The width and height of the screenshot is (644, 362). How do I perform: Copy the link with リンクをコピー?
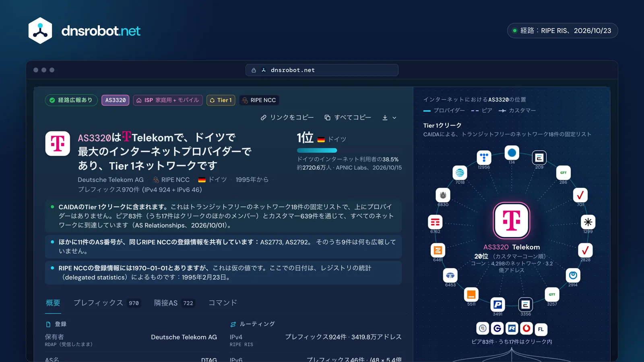pos(287,117)
